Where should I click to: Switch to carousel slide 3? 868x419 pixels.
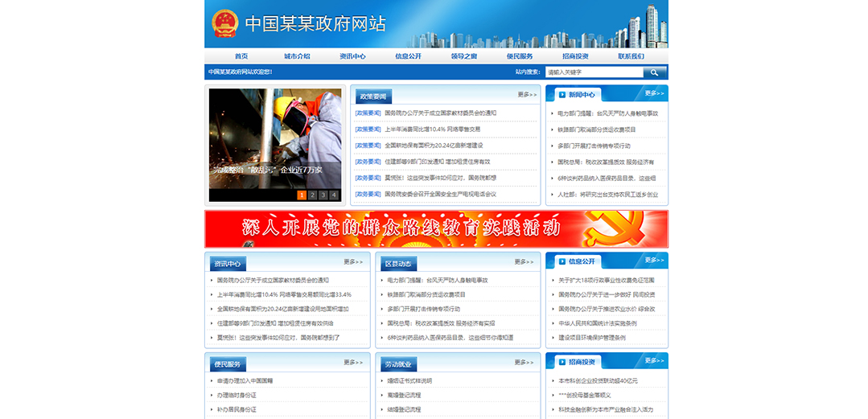(x=323, y=195)
